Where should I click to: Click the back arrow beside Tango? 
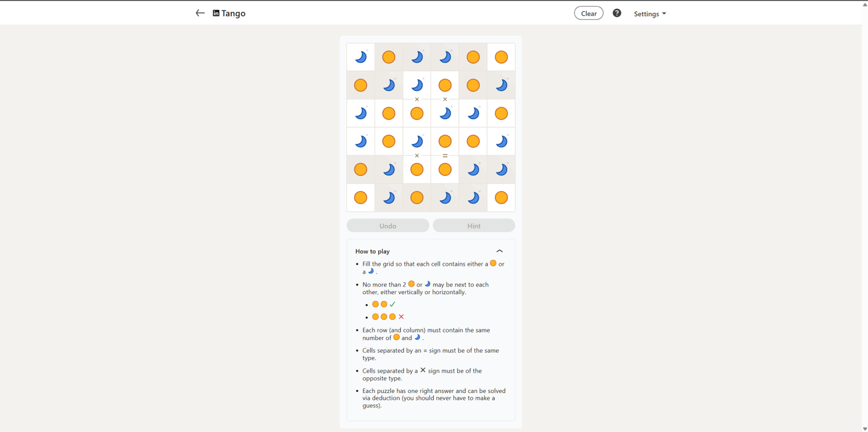click(200, 13)
